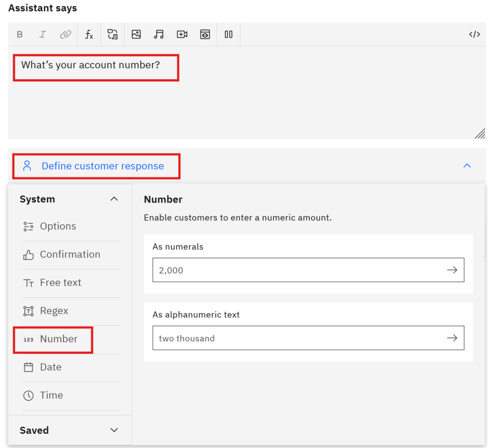Insert an audio clip with the music note icon
The image size is (488, 448).
[159, 34]
